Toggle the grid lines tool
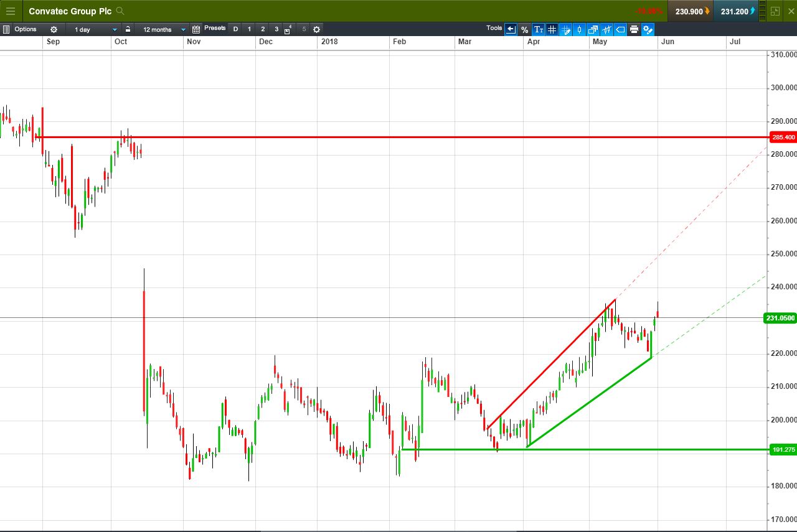This screenshot has height=532, width=797. click(552, 29)
